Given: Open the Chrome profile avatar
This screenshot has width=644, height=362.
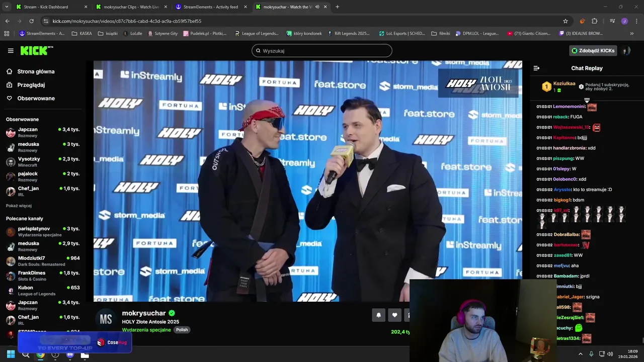Looking at the screenshot, I should coord(624,21).
